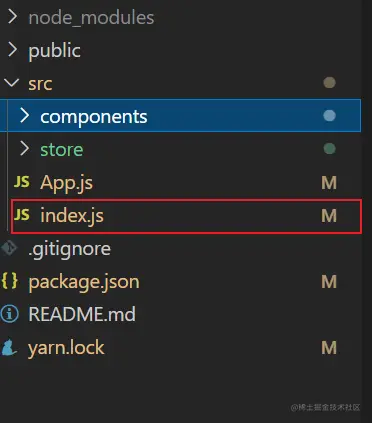Click the yarn cat icon for yarn.lock
The height and width of the screenshot is (423, 372).
point(9,347)
